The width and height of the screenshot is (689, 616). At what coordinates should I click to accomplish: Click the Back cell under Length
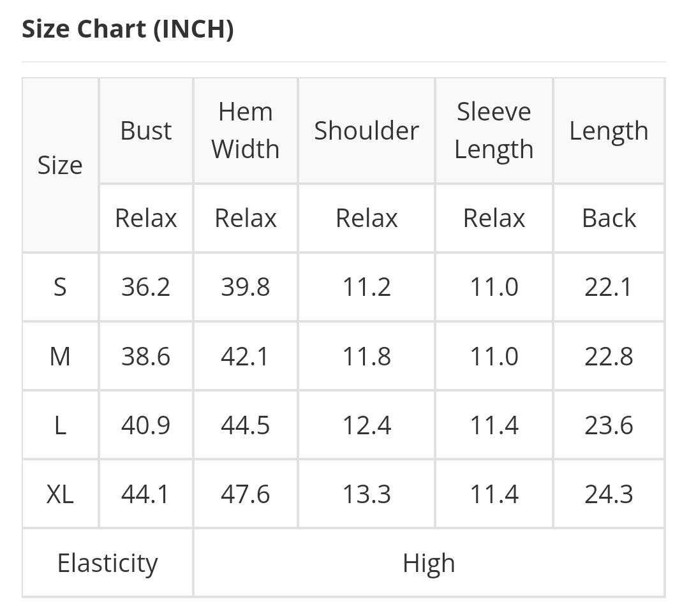[609, 218]
